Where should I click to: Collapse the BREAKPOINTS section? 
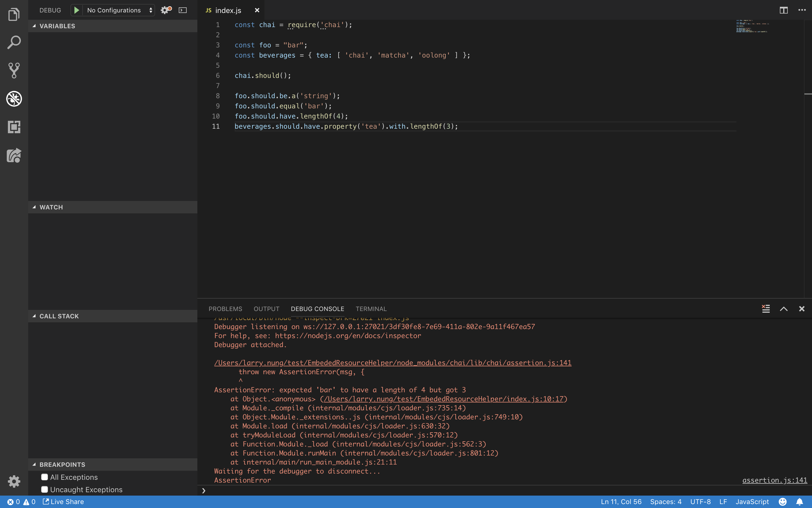tap(113, 464)
